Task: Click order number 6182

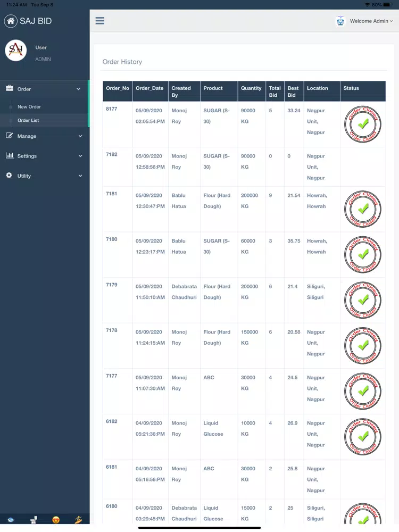Action: pyautogui.click(x=112, y=421)
